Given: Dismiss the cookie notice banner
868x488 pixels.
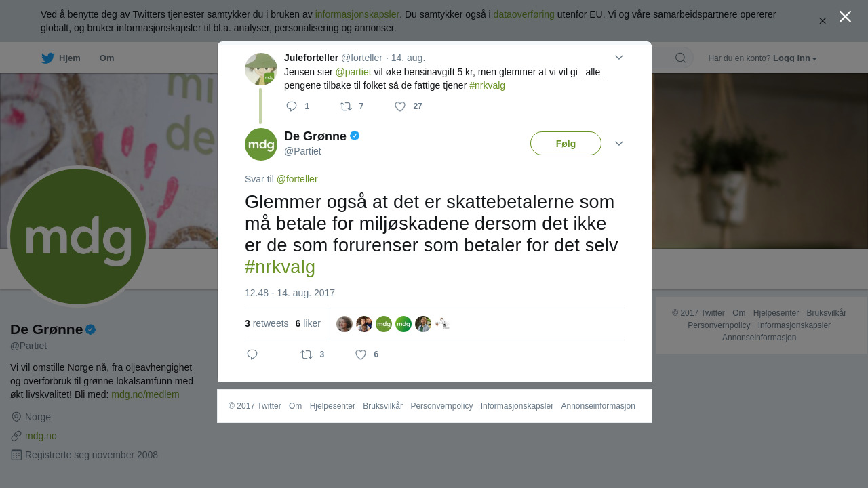Looking at the screenshot, I should pos(823,21).
